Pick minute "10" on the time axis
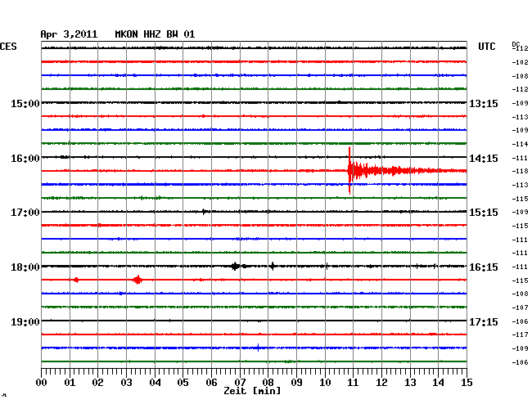Image resolution: width=532 pixels, height=404 pixels. pyautogui.click(x=325, y=382)
